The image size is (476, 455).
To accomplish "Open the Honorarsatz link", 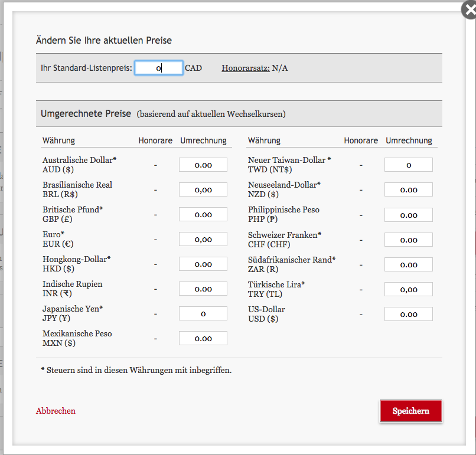I will pos(245,68).
